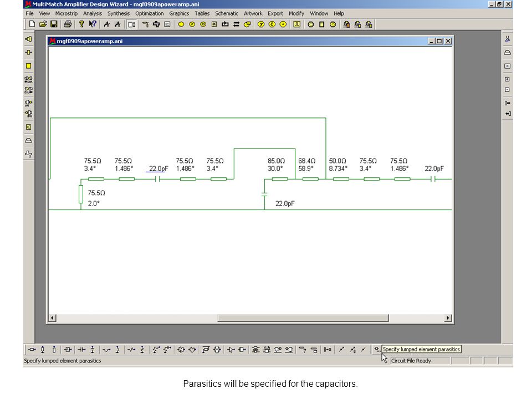Select the context help arrow-question icon
Image resolution: width=532 pixels, height=399 pixels.
93,24
